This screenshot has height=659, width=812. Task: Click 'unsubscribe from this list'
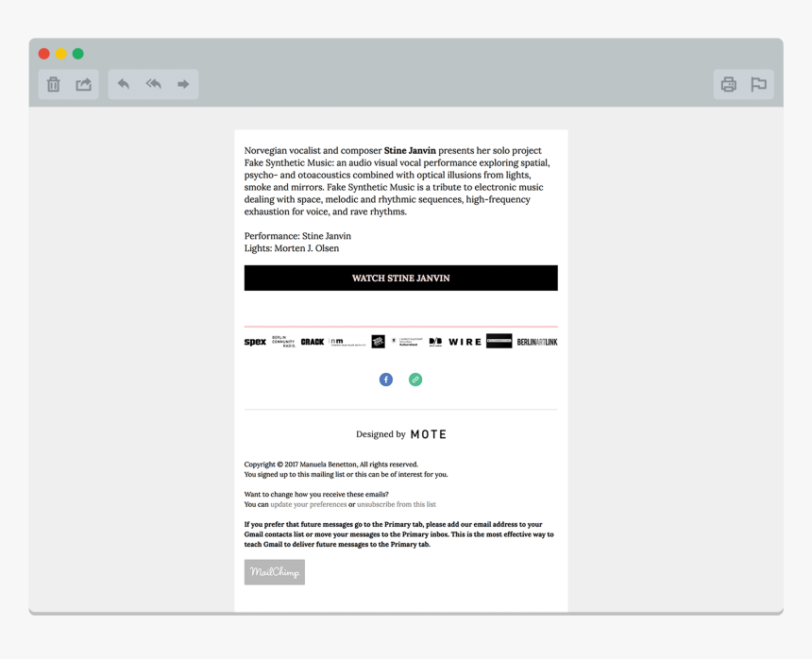click(x=397, y=503)
